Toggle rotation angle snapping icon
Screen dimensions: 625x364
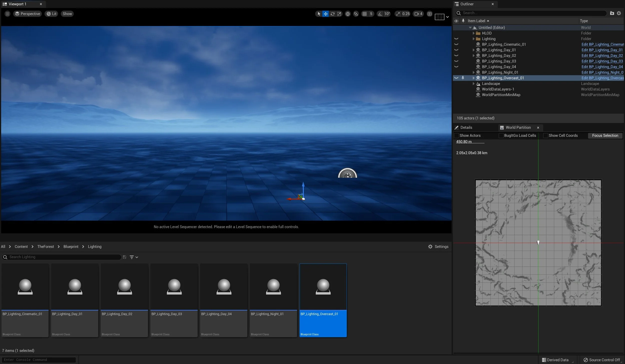[x=380, y=14]
